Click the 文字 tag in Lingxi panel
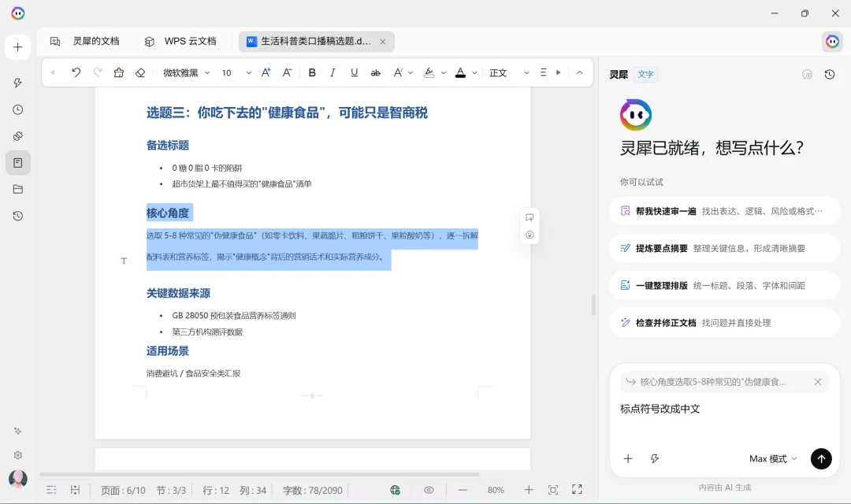This screenshot has width=851, height=504. click(645, 74)
